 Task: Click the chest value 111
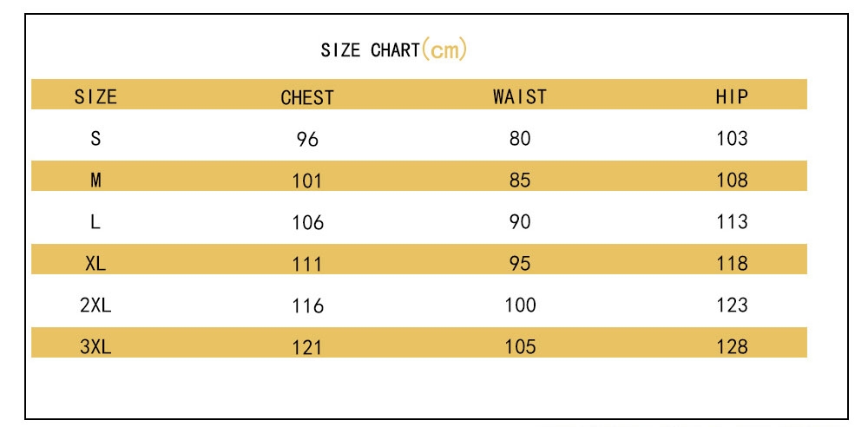pyautogui.click(x=307, y=264)
